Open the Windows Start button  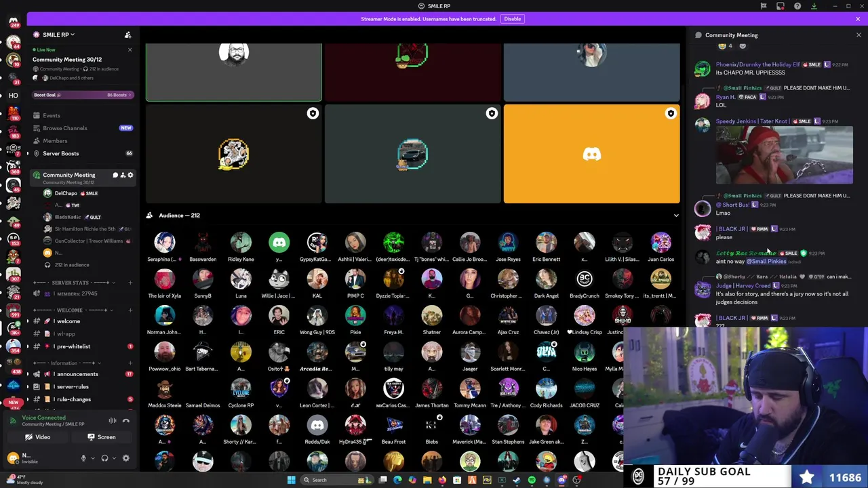click(292, 480)
